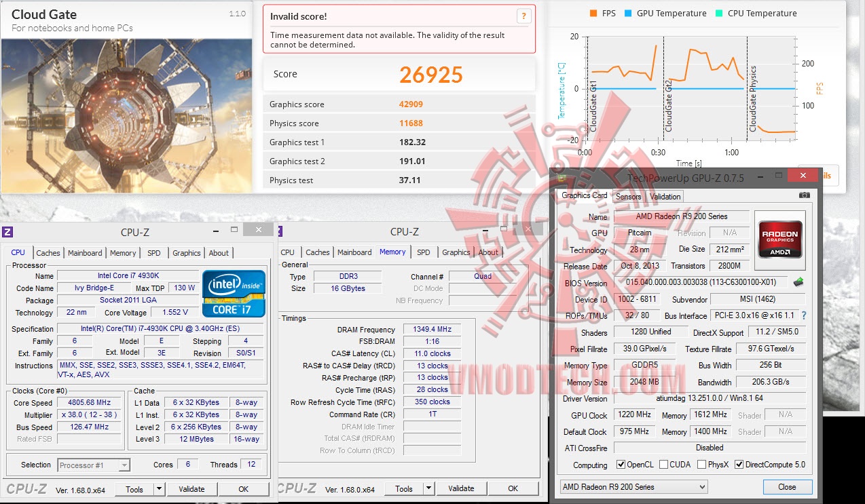This screenshot has width=865, height=504.
Task: Close the GPU-Z window with the red X
Action: pos(803,176)
